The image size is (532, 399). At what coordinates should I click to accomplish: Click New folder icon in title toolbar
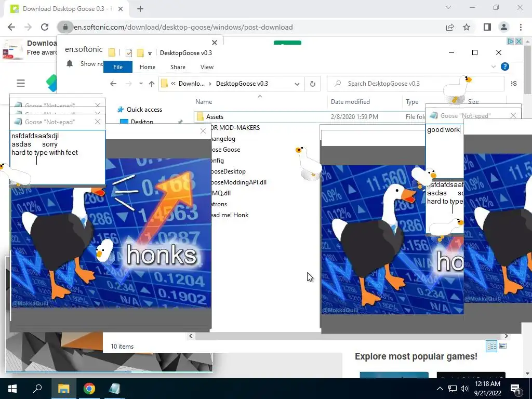pyautogui.click(x=140, y=53)
